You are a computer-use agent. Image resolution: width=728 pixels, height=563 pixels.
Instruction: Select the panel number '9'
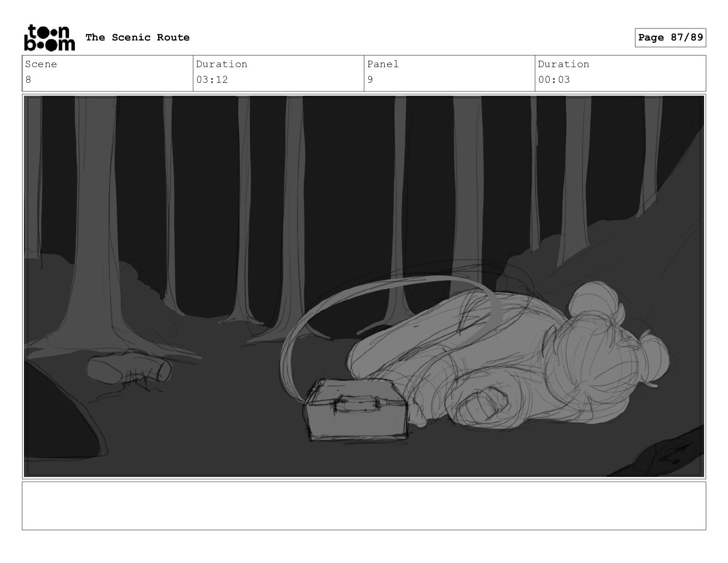pos(370,80)
